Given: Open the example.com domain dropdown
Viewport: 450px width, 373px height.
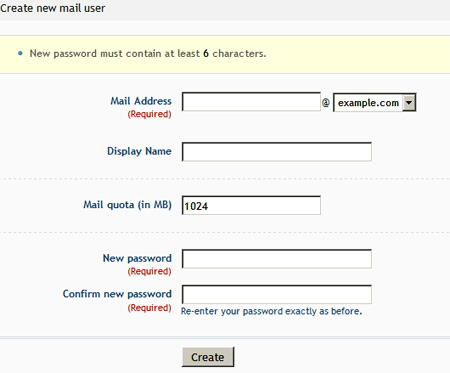Looking at the screenshot, I should tap(375, 102).
